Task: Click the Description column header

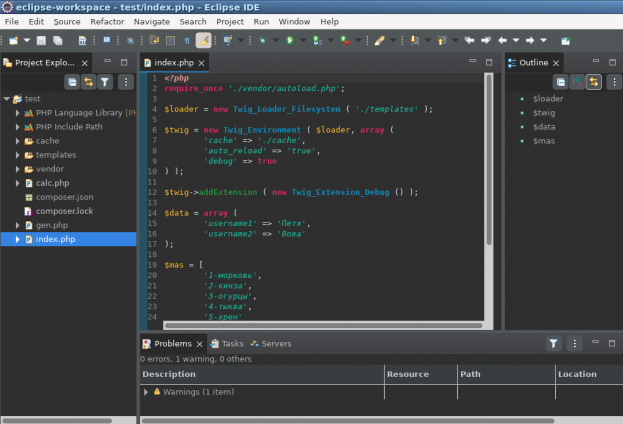Action: pyautogui.click(x=262, y=374)
